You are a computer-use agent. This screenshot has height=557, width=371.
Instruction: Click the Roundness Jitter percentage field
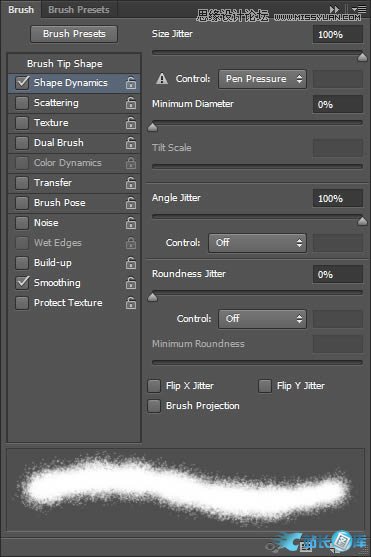pyautogui.click(x=338, y=274)
